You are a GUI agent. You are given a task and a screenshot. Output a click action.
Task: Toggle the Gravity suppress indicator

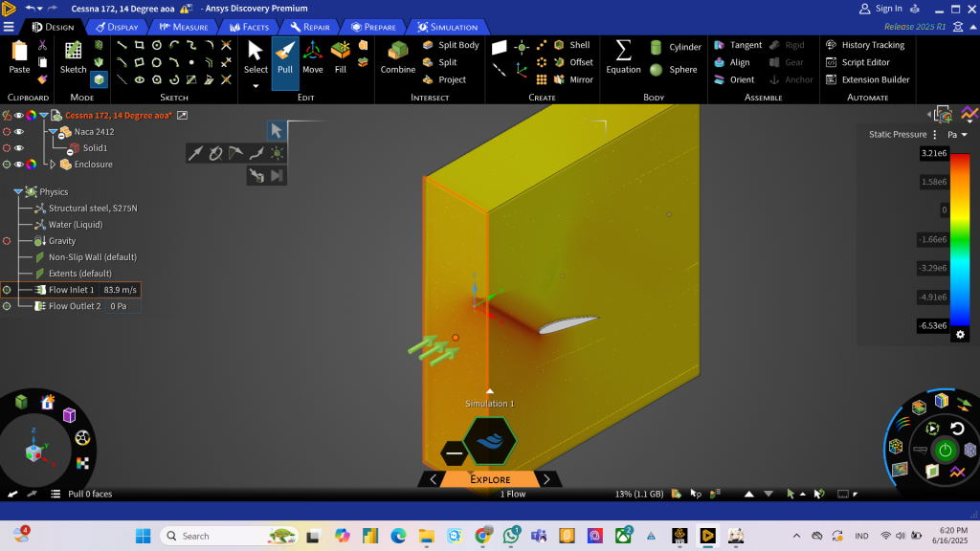(7, 241)
